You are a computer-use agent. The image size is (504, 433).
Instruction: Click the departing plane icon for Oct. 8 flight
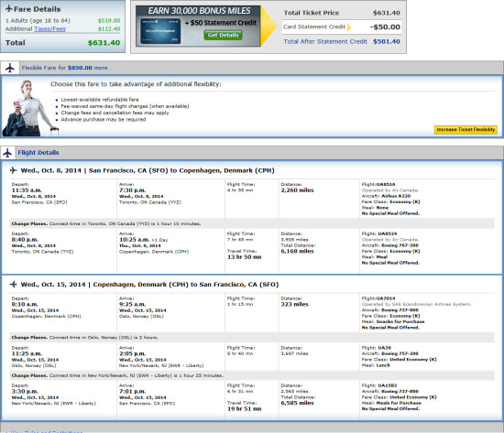[x=13, y=170]
